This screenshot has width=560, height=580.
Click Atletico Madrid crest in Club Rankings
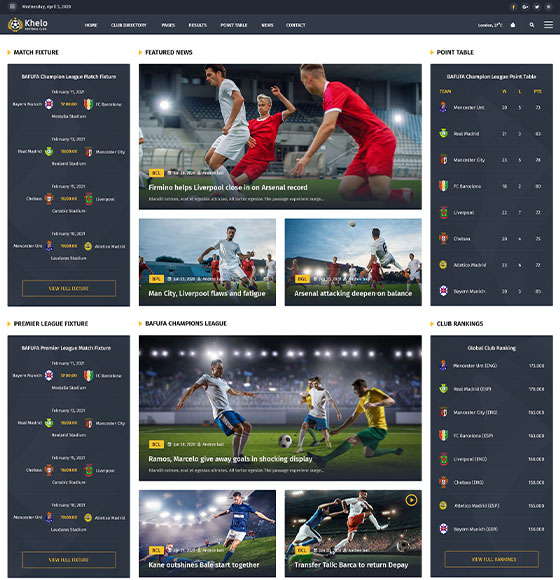[443, 506]
